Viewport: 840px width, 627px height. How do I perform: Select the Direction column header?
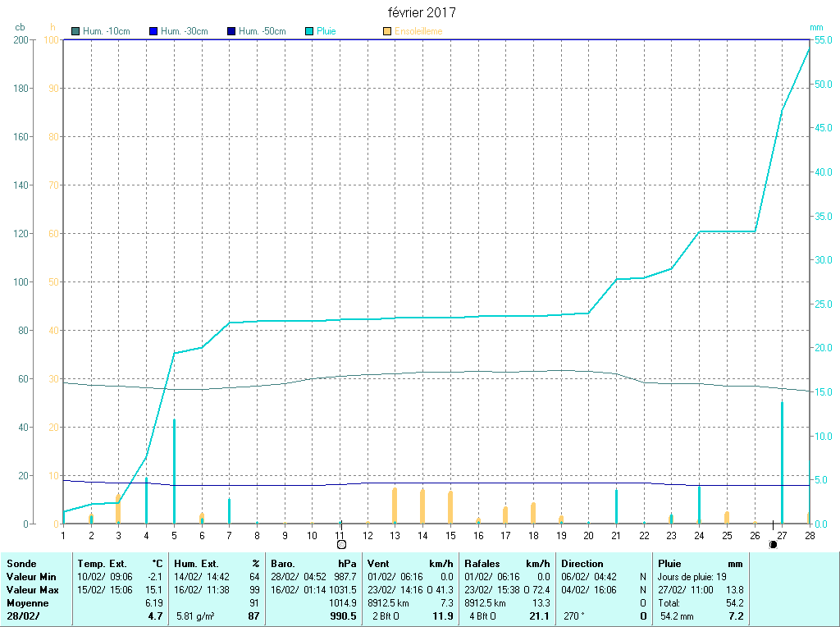pos(582,564)
